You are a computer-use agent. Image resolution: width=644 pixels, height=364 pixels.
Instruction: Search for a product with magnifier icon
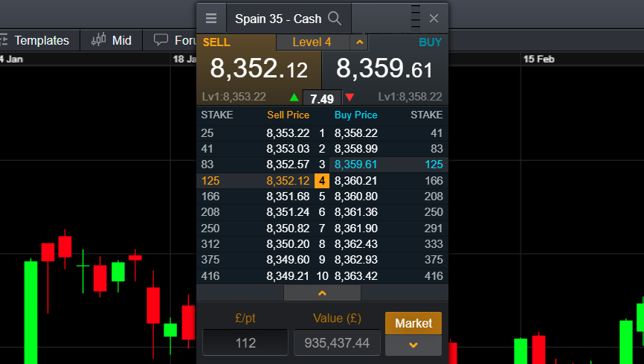(x=335, y=19)
